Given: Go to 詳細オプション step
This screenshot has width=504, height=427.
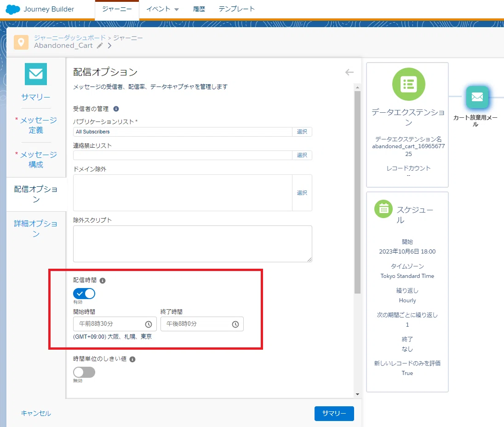Looking at the screenshot, I should [x=36, y=228].
